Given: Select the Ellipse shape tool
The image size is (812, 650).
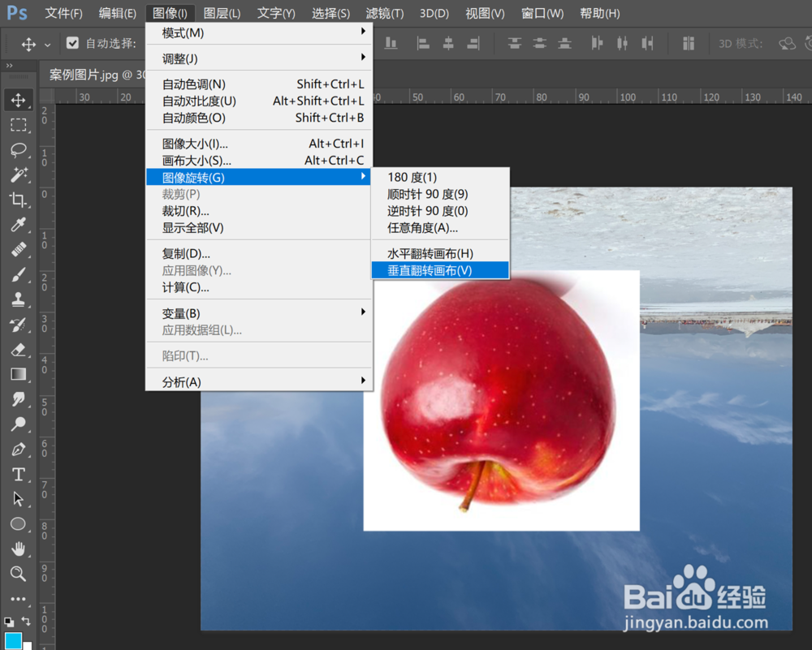Looking at the screenshot, I should click(19, 523).
